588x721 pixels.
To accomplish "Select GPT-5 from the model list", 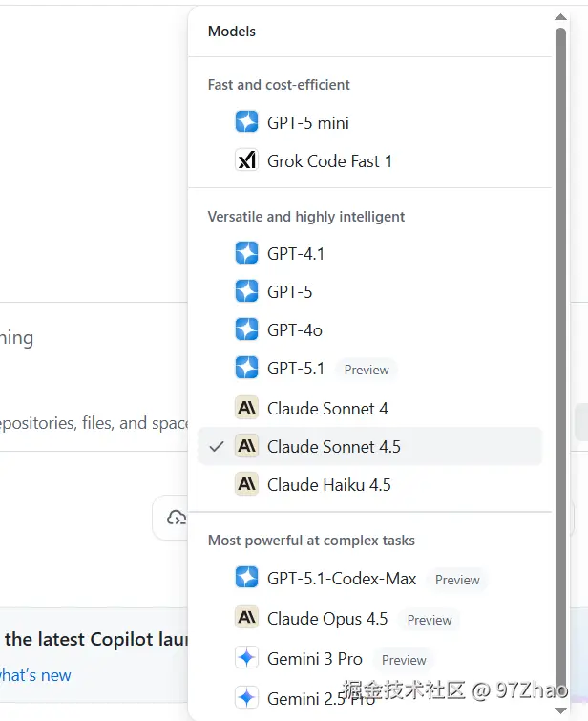I will coord(289,291).
